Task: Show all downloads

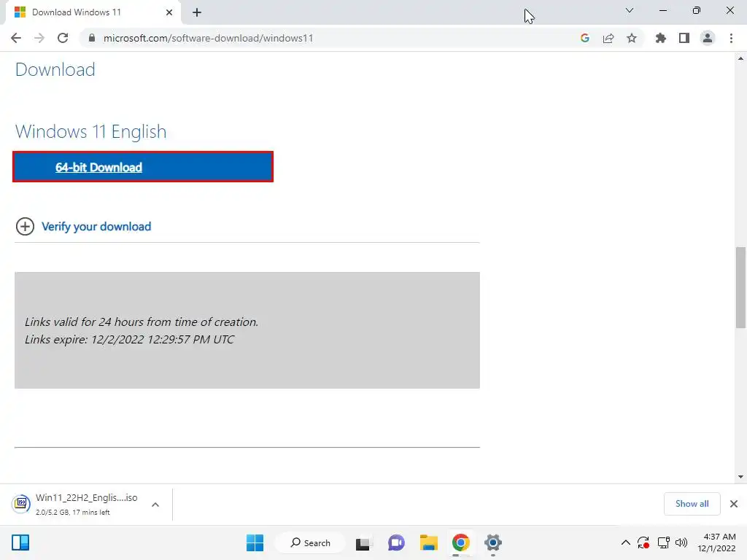Action: coord(692,504)
